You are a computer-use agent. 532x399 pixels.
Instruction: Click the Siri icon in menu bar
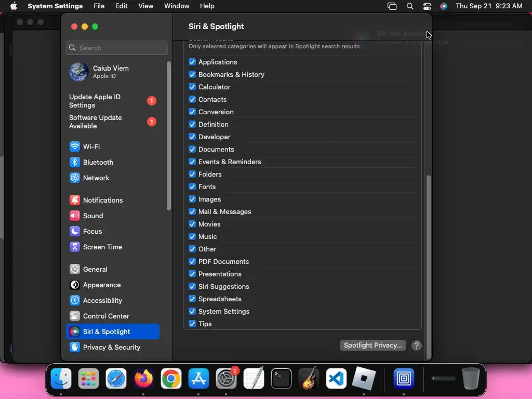click(444, 6)
